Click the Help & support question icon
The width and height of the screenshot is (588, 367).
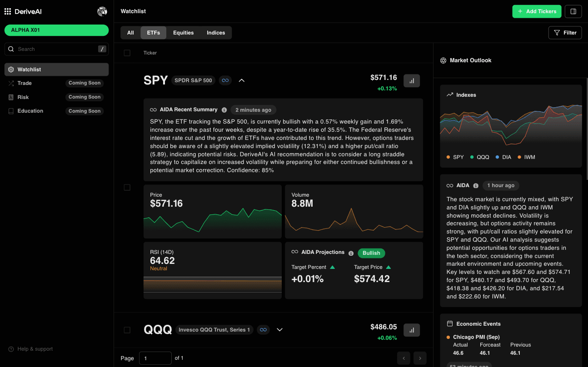[x=11, y=349]
